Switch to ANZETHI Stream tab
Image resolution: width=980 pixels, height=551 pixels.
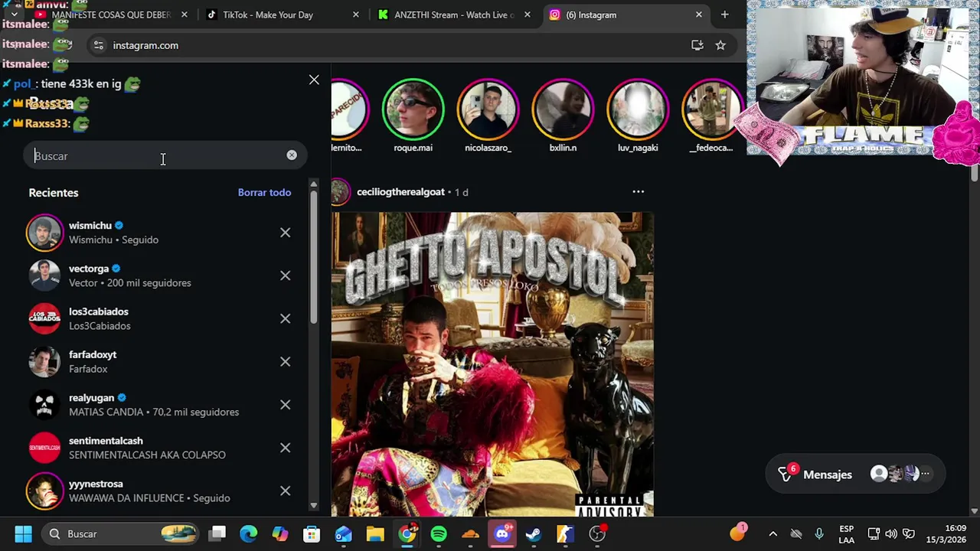[454, 15]
